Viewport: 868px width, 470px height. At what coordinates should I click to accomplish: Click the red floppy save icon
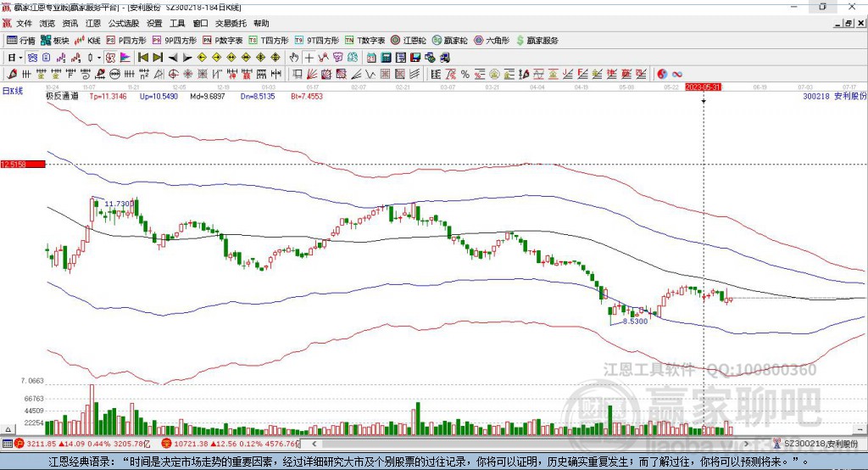[415, 58]
